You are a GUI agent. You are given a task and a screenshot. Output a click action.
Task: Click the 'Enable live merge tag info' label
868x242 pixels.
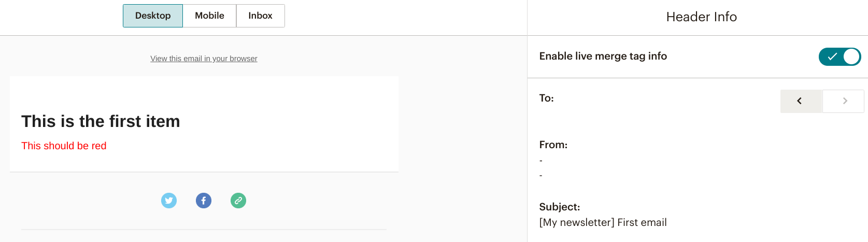[x=603, y=56]
